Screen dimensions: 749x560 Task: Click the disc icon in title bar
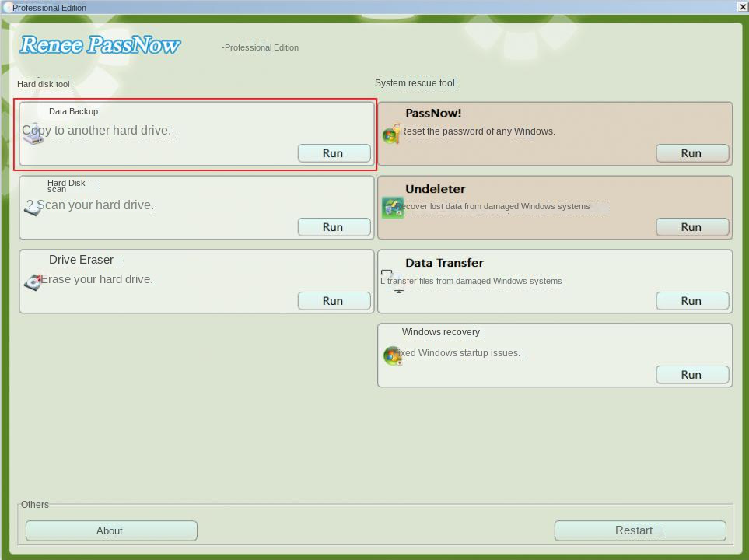(x=7, y=7)
